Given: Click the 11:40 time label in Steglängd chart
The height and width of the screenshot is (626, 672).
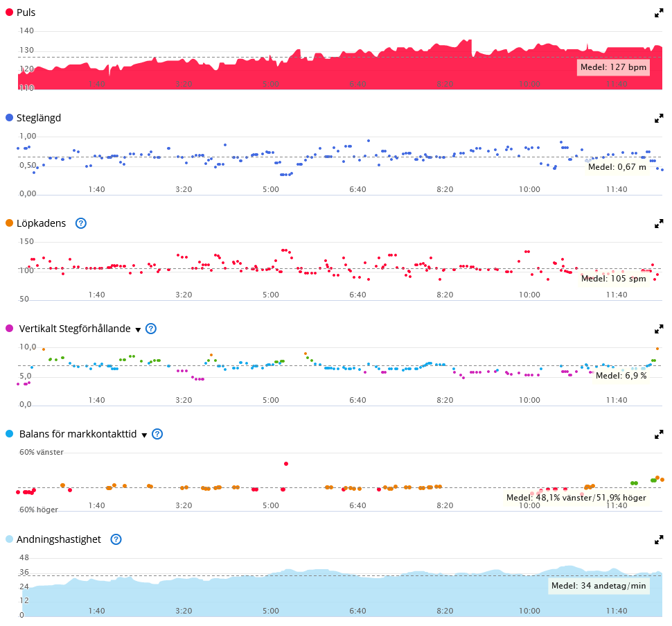Looking at the screenshot, I should [617, 189].
